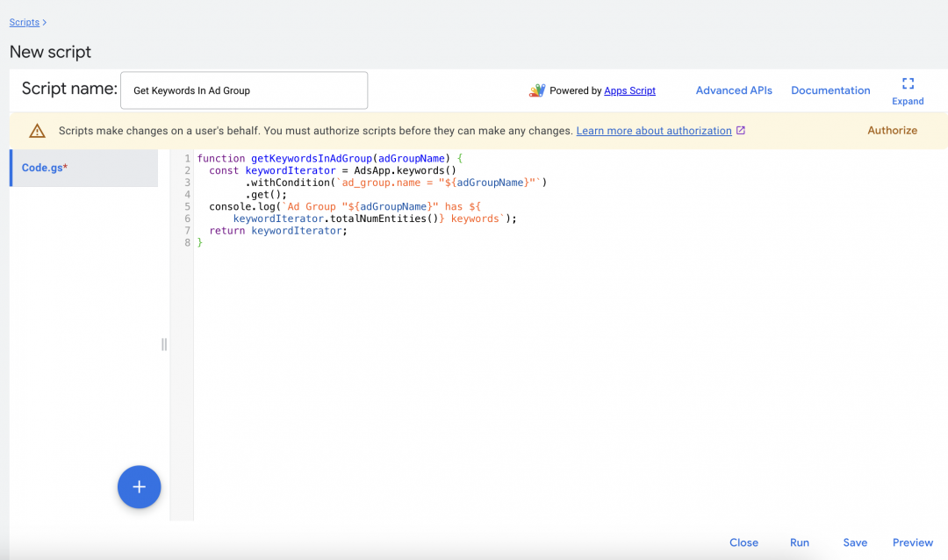948x560 pixels.
Task: Open the Apps Script link
Action: pos(629,90)
